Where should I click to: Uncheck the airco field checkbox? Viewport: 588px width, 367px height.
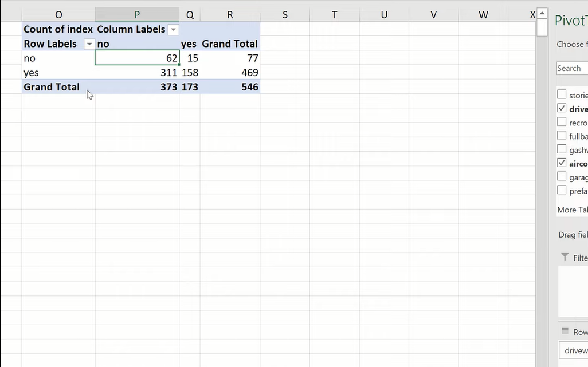562,163
